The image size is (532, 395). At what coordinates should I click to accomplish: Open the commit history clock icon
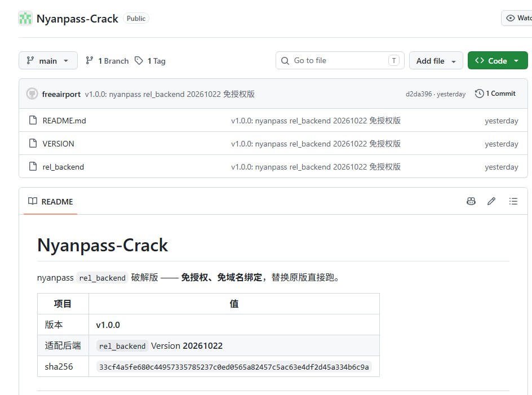coord(479,94)
